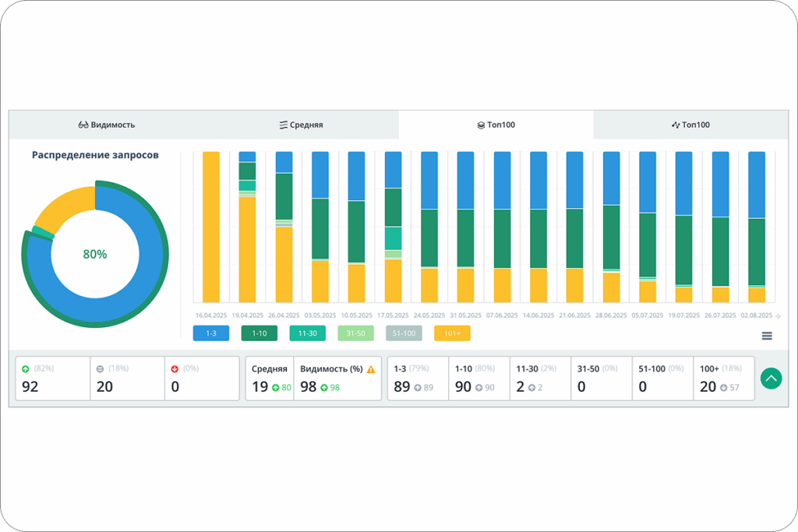Click the gray arrow icon in the 11-30 cell
This screenshot has height=532, width=798.
531,388
